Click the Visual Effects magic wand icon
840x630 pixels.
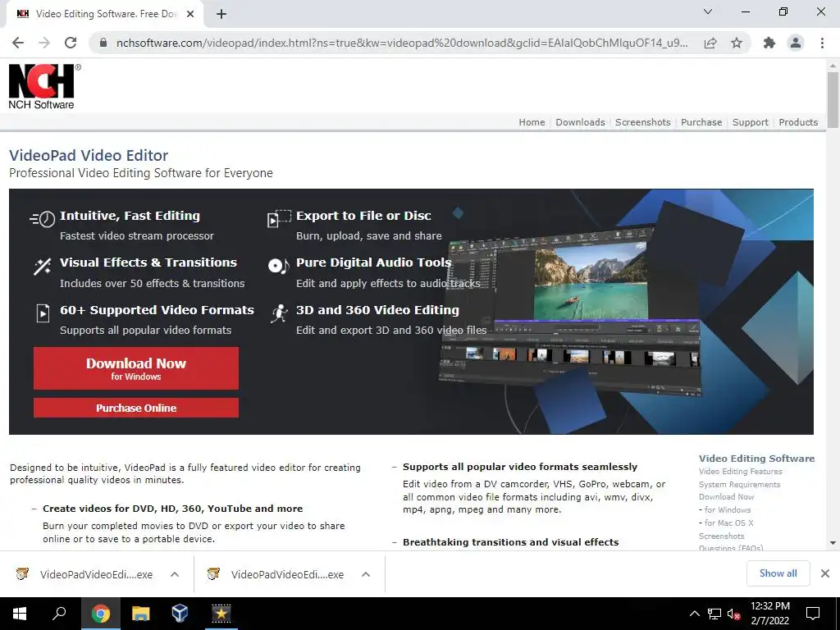(x=43, y=267)
